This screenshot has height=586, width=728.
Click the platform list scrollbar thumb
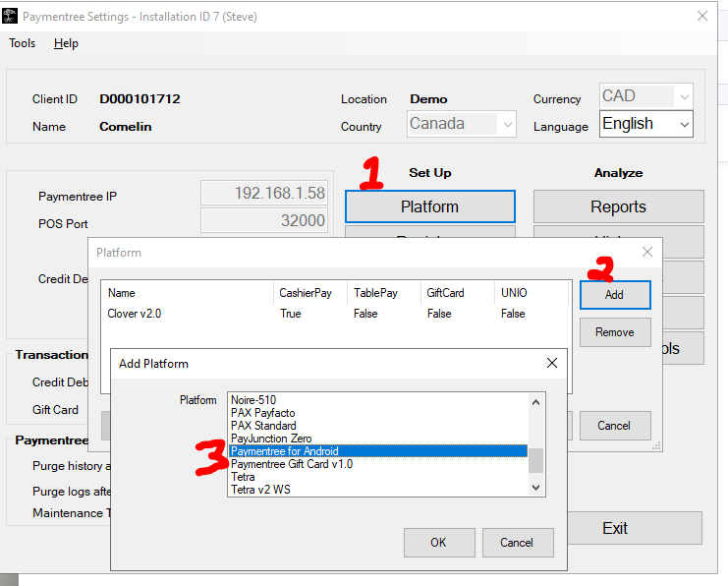coord(535,460)
